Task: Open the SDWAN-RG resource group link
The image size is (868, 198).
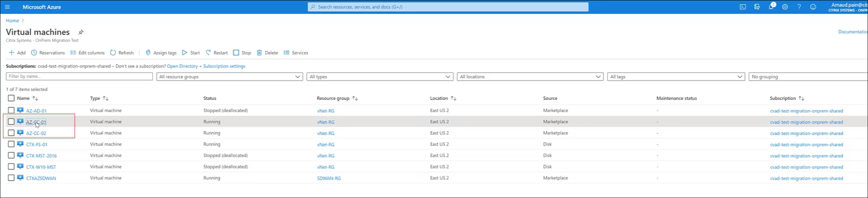Action: (x=329, y=178)
